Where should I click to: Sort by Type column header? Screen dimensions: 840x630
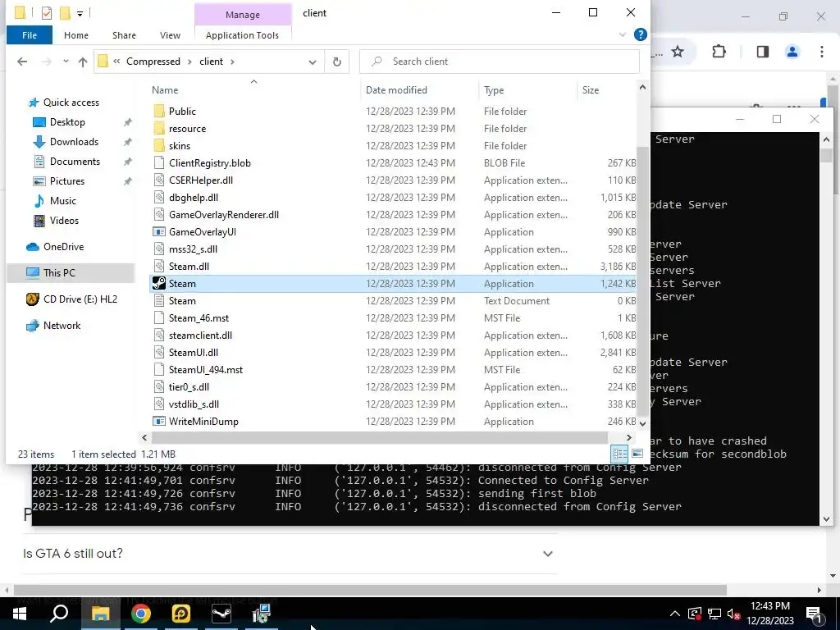(x=494, y=90)
